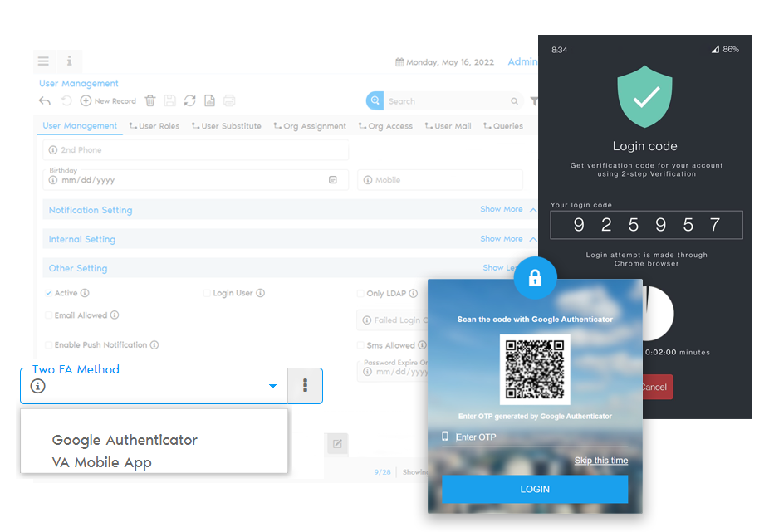Open the Two FA Method dropdown
Viewport: 769px width, 532px height.
pyautogui.click(x=272, y=386)
